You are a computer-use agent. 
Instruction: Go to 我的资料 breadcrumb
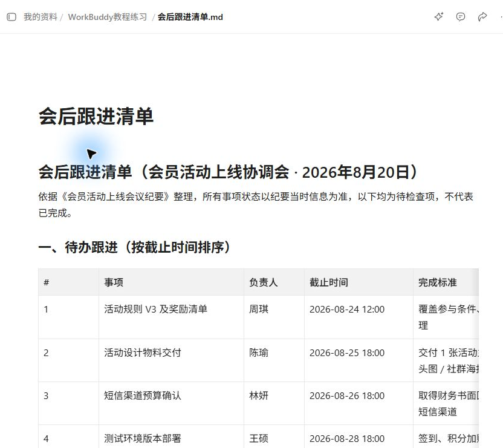(x=41, y=17)
